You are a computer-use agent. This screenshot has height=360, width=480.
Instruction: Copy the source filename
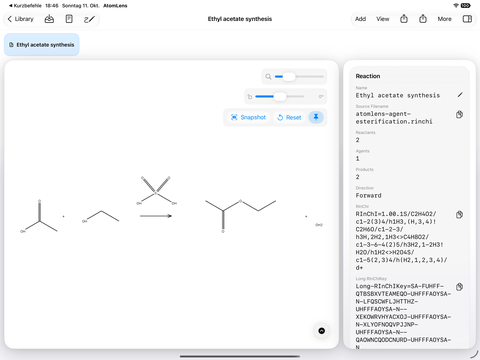tap(459, 115)
